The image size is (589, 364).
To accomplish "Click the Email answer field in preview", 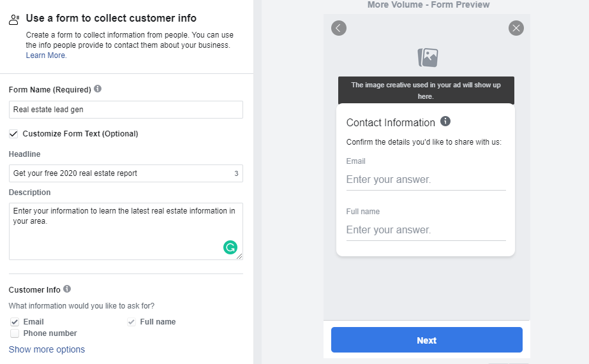I will 426,180.
